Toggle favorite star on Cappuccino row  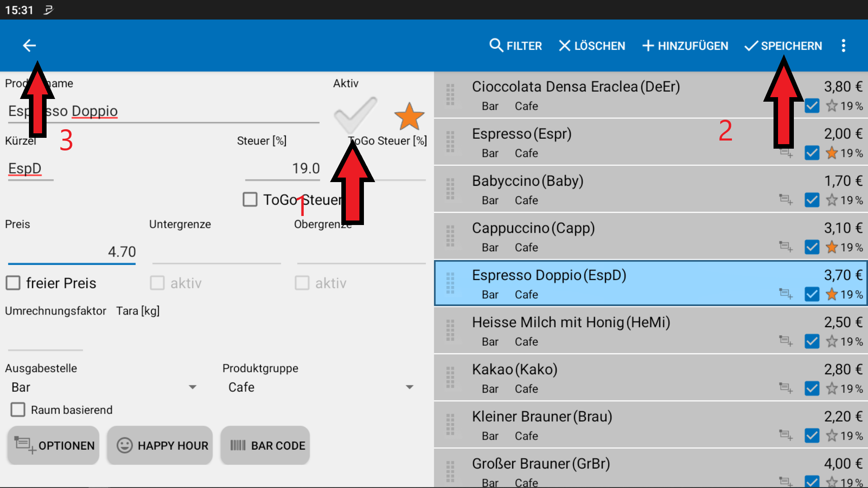(831, 247)
